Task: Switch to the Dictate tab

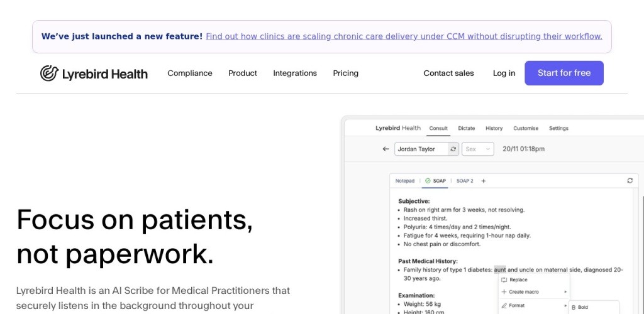Action: pos(467,128)
